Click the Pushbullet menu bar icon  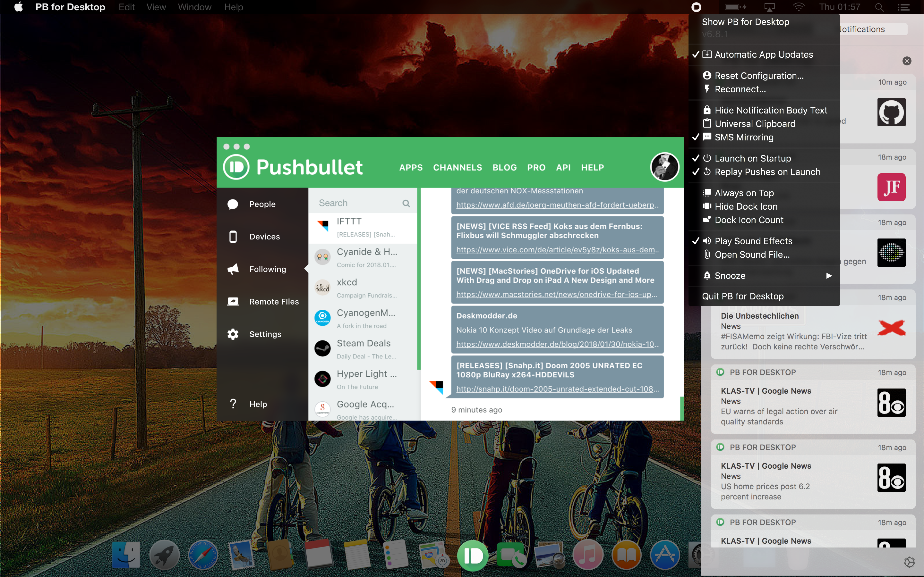tap(696, 7)
